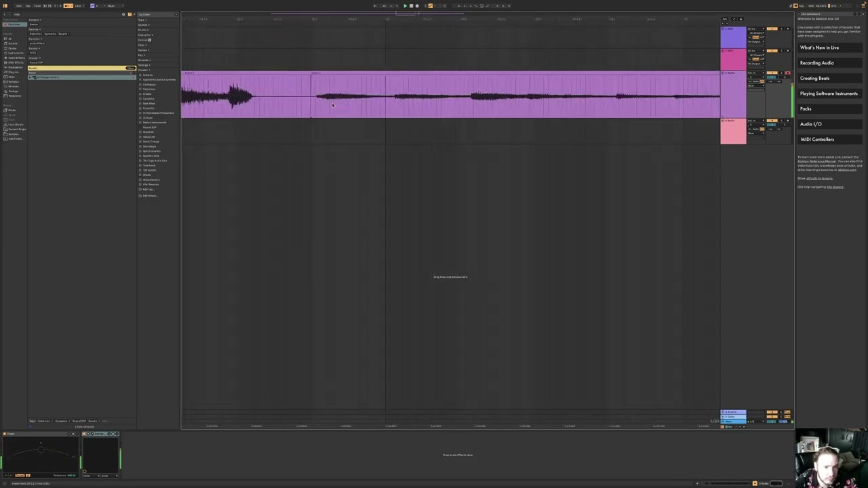The height and width of the screenshot is (488, 868).
Task: Select the A Reverb return track
Action: point(733,412)
